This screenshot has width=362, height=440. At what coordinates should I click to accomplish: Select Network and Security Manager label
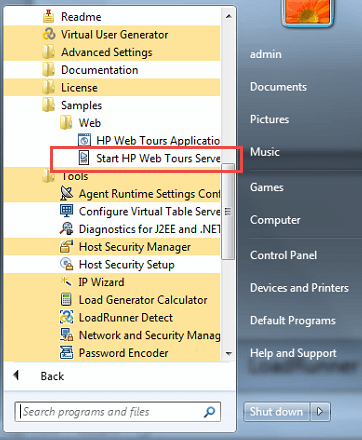click(x=149, y=335)
